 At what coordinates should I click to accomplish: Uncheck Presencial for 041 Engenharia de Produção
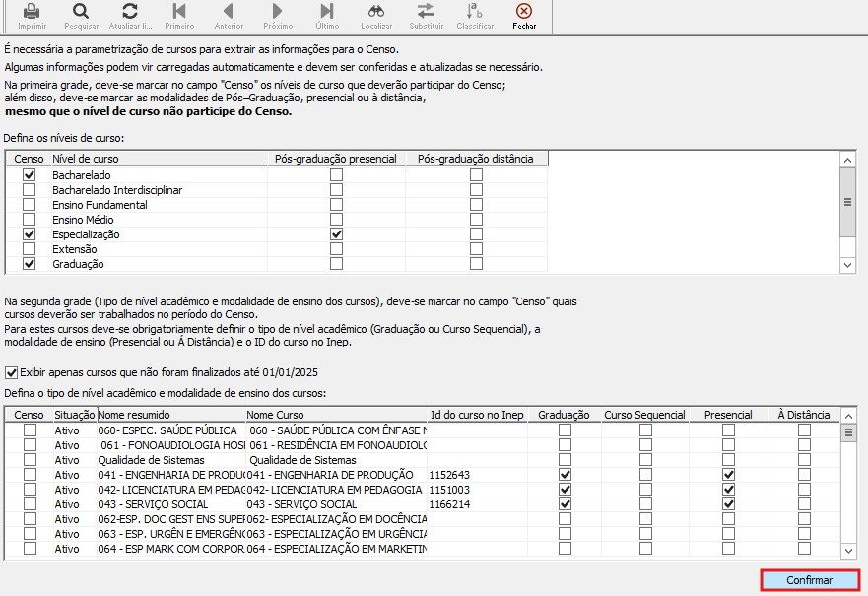(728, 475)
